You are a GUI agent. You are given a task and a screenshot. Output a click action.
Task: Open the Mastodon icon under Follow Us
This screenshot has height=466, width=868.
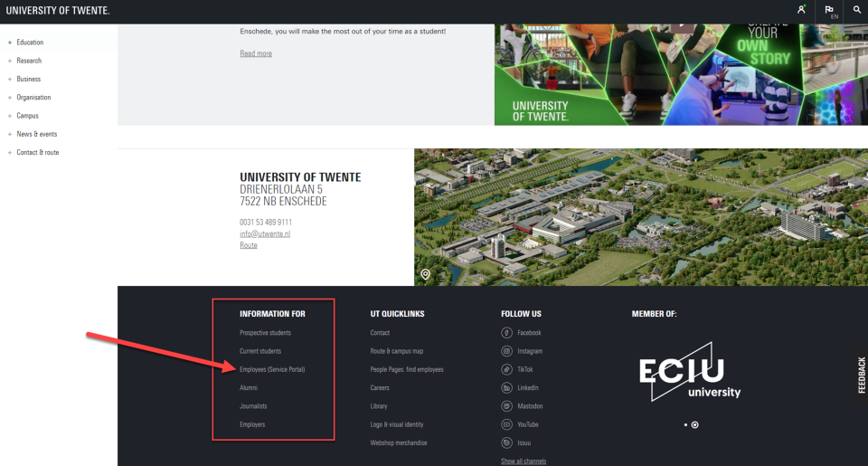tap(506, 406)
